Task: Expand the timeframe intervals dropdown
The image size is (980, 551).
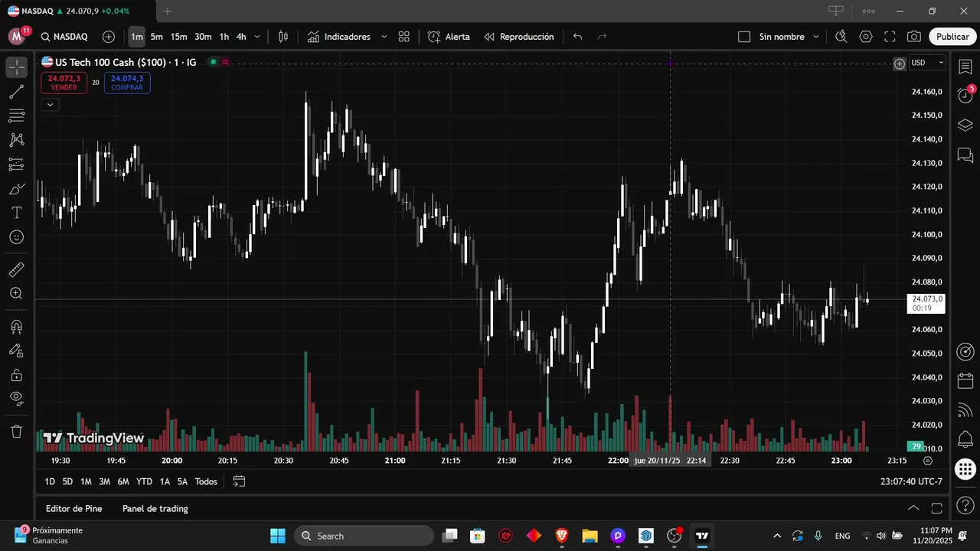Action: pyautogui.click(x=257, y=37)
